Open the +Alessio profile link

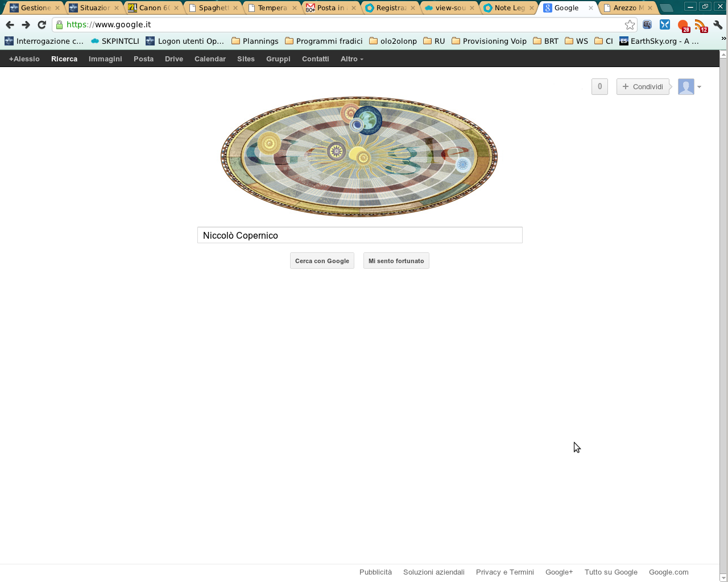coord(24,59)
